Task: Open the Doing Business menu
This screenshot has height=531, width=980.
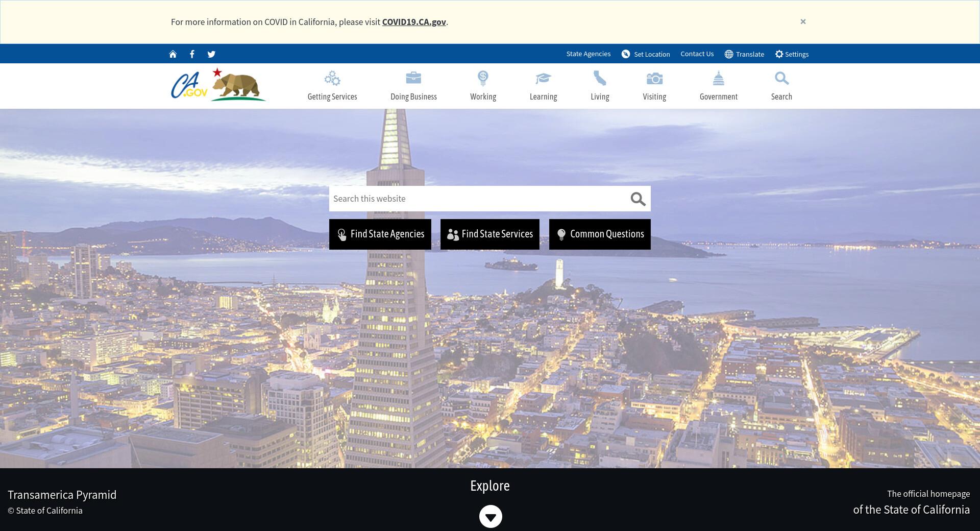Action: 413,96
